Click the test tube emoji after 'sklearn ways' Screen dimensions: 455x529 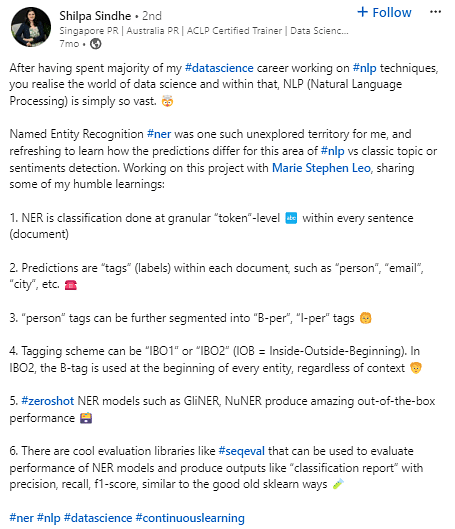[338, 484]
